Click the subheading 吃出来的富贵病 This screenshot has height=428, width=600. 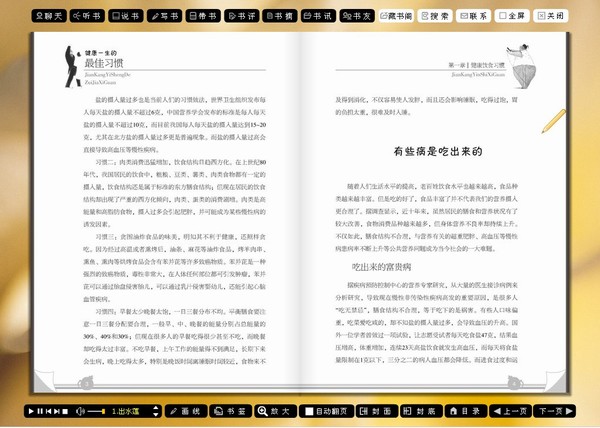click(381, 267)
